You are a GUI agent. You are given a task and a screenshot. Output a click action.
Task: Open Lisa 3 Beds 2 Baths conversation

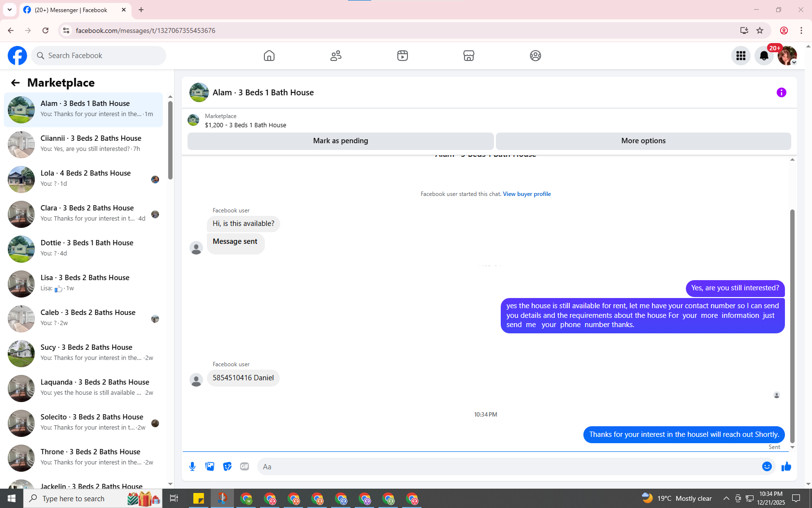click(x=83, y=284)
